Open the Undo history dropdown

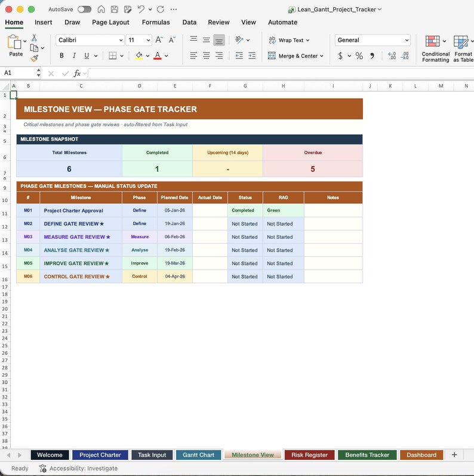pos(150,10)
